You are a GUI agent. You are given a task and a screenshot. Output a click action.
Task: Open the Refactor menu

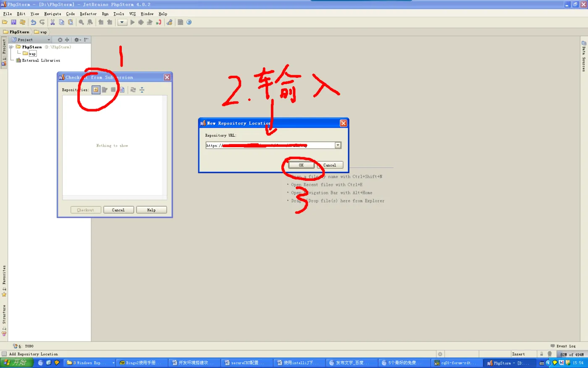[x=88, y=14]
